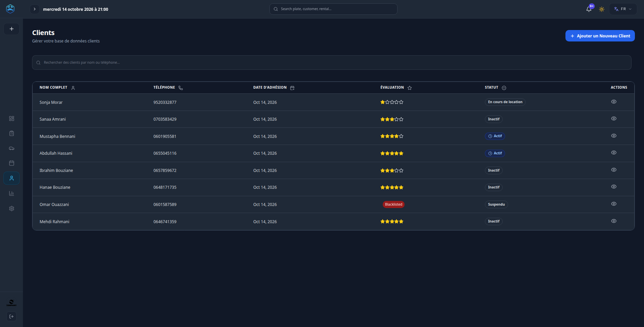Open the settings gear icon in sidebar

11,208
